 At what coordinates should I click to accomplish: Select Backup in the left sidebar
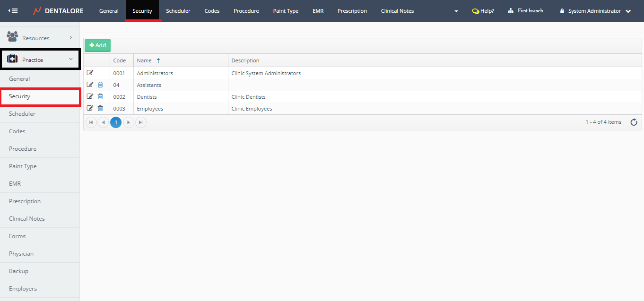pyautogui.click(x=19, y=271)
